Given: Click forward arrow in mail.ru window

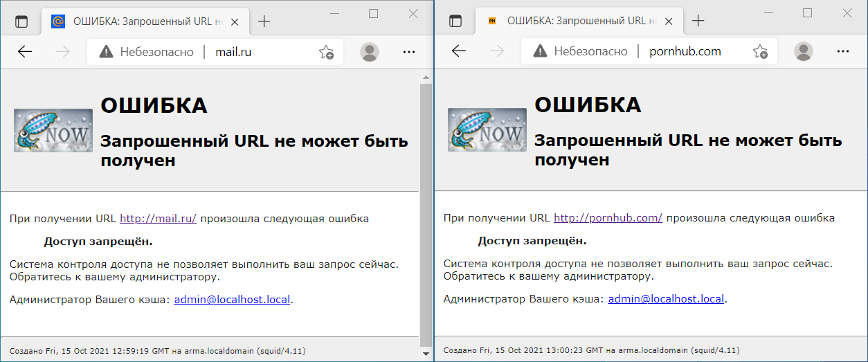Looking at the screenshot, I should point(63,51).
